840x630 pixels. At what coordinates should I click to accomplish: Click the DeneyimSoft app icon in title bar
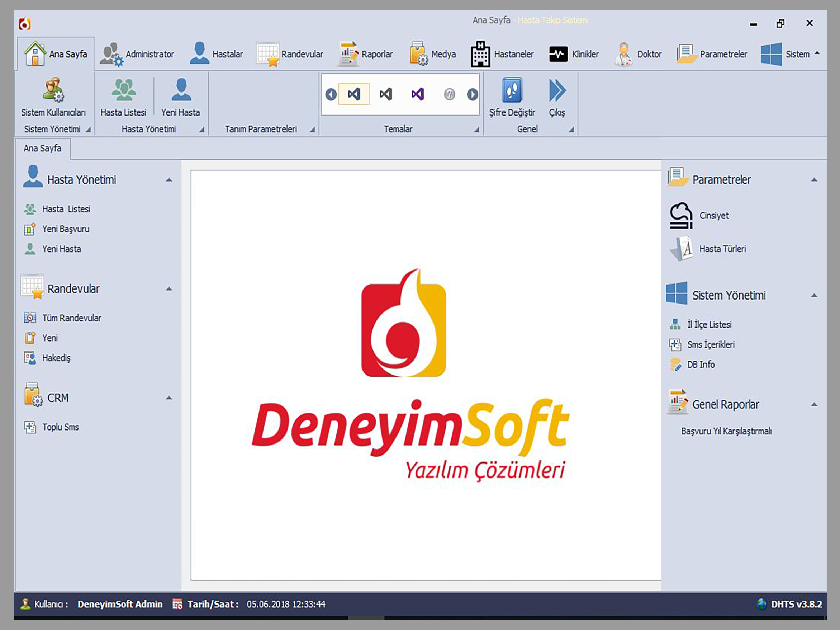tap(25, 24)
